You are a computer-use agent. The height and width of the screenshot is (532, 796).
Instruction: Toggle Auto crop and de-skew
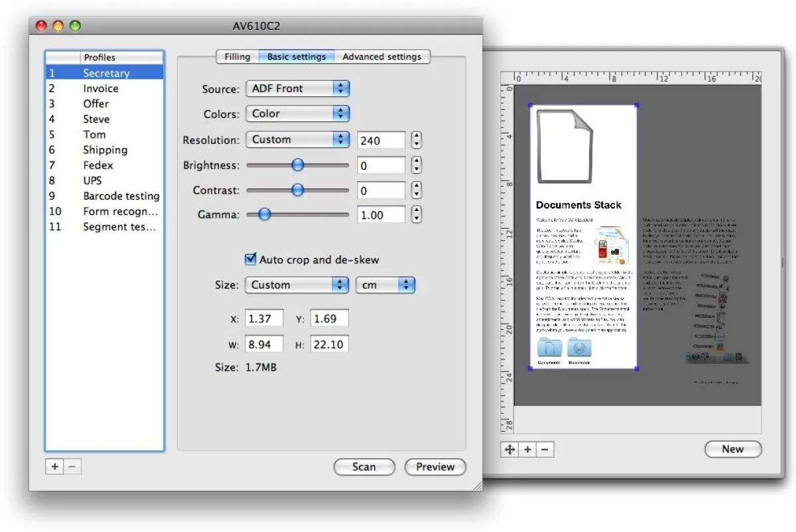(x=250, y=259)
